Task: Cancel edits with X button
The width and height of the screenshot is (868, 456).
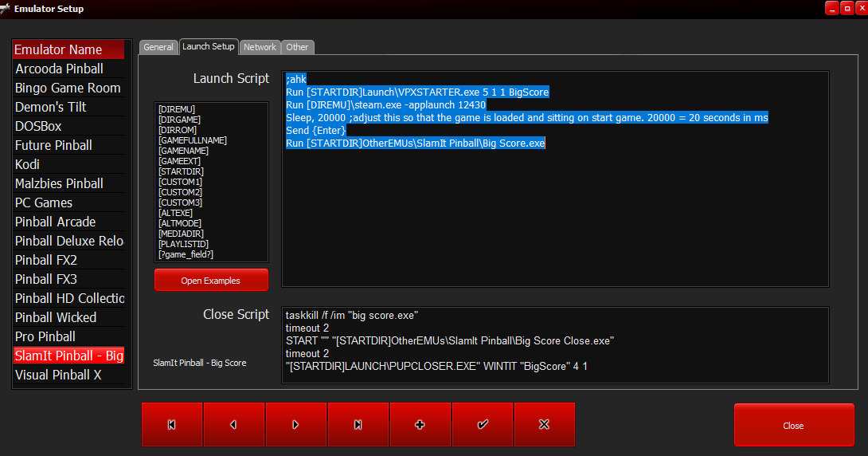Action: [x=545, y=425]
